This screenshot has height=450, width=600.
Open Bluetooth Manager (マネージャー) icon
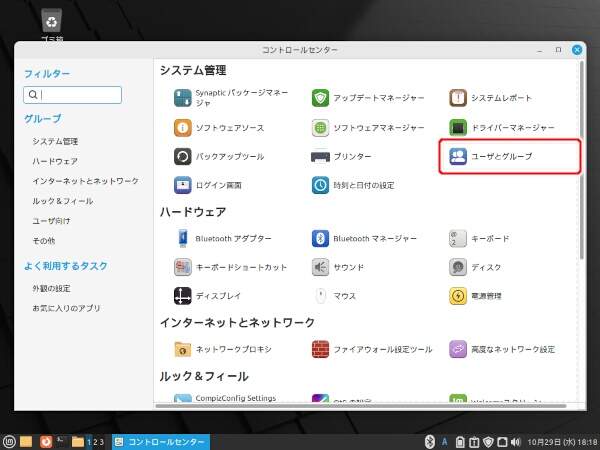[320, 238]
